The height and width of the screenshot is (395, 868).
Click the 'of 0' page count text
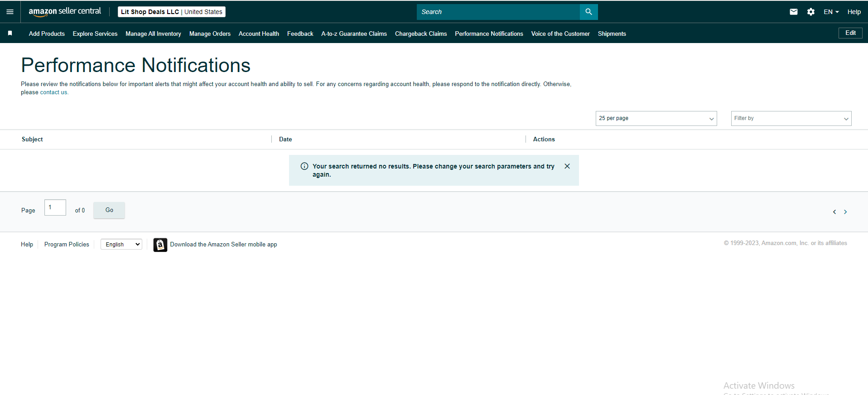click(80, 210)
